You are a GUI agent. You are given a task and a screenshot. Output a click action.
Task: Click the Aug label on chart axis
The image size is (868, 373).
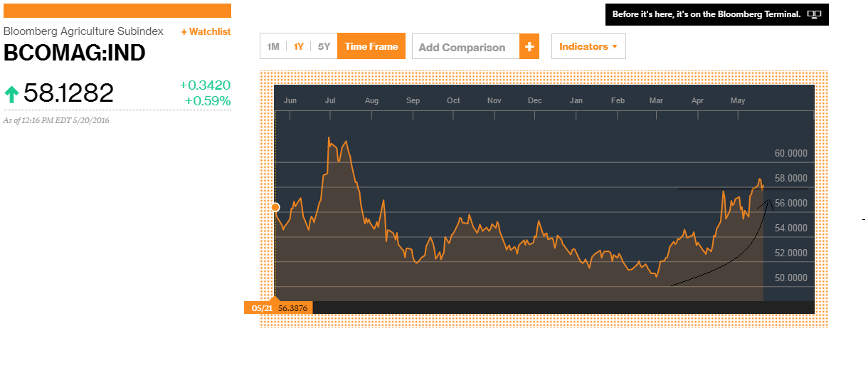[x=371, y=100]
